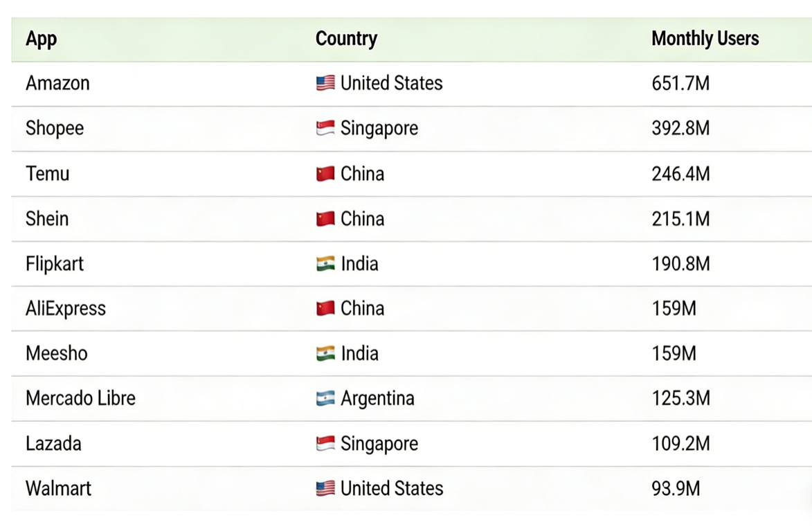Click the India flag in Flipkart row
Image resolution: width=812 pixels, height=527 pixels.
click(x=325, y=264)
